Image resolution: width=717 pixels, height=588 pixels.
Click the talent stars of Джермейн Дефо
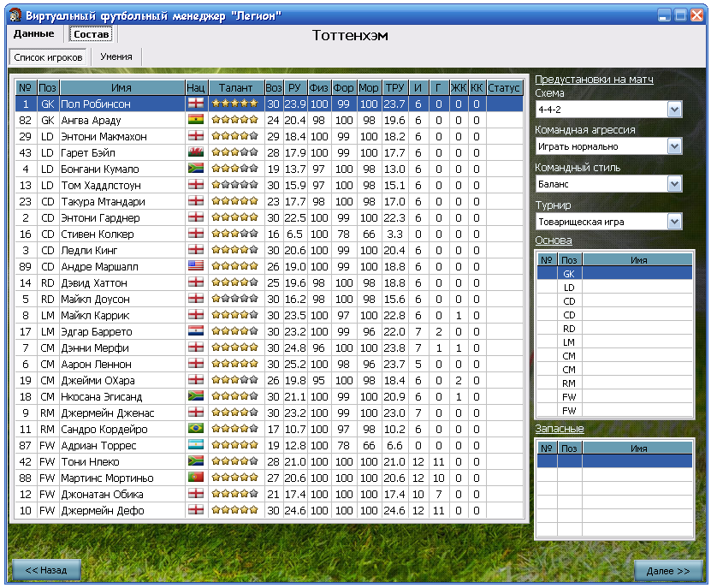pos(235,510)
